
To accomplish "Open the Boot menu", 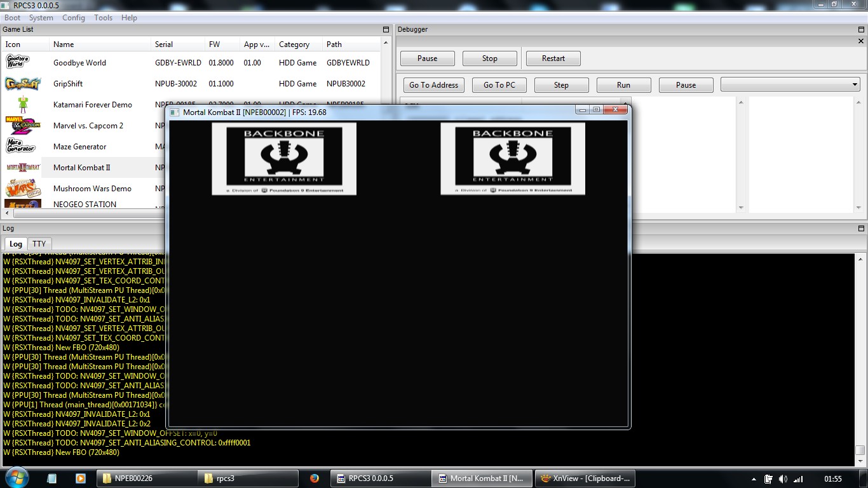I will click(x=13, y=18).
